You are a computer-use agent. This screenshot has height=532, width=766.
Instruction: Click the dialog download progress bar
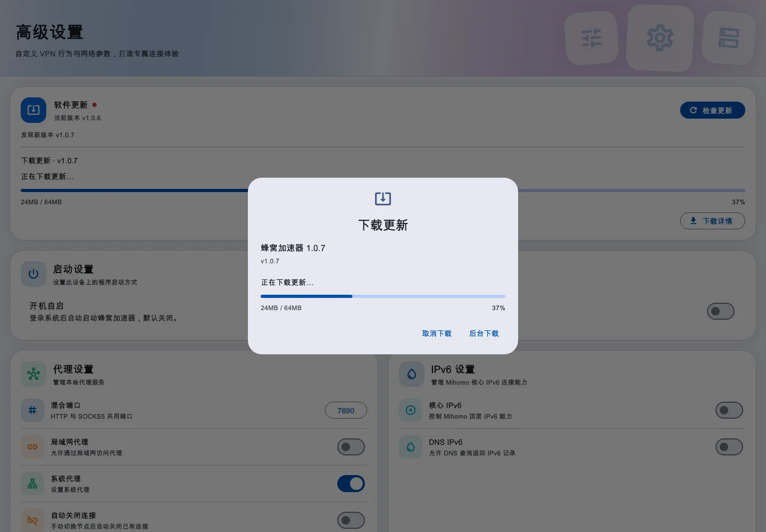click(383, 296)
